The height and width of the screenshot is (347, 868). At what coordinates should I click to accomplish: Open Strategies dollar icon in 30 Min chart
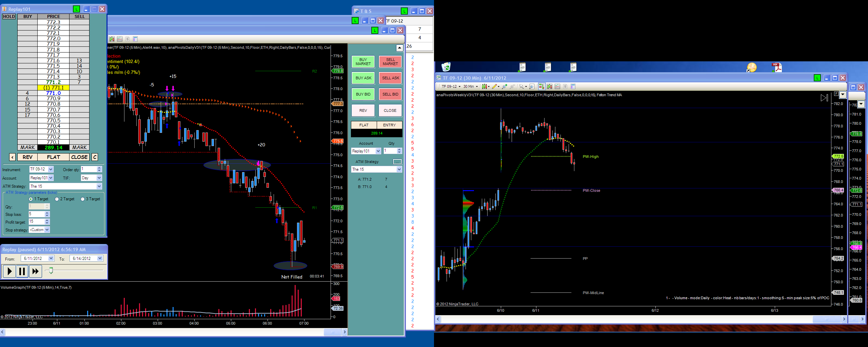tap(565, 86)
